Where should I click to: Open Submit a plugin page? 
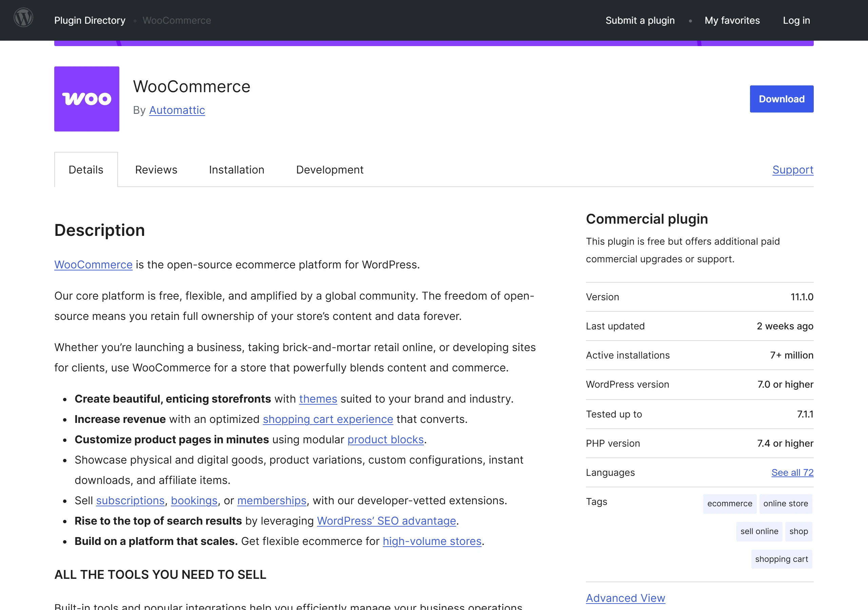point(640,20)
